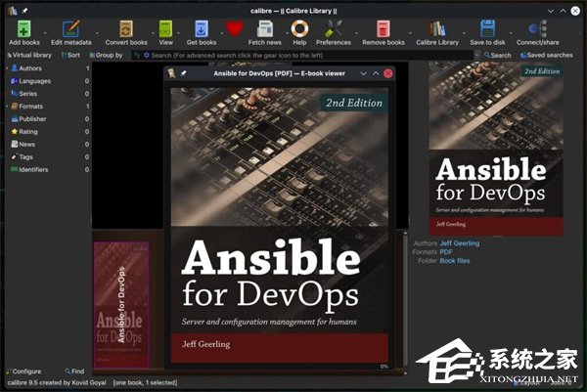The image size is (587, 392).
Task: Expand the Edit metadata dropdown arrow
Action: 97,33
